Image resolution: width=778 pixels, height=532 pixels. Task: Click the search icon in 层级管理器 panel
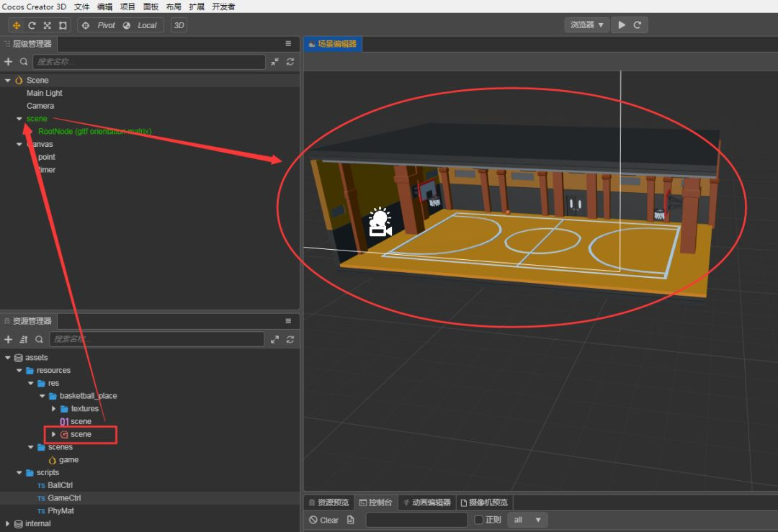point(24,62)
